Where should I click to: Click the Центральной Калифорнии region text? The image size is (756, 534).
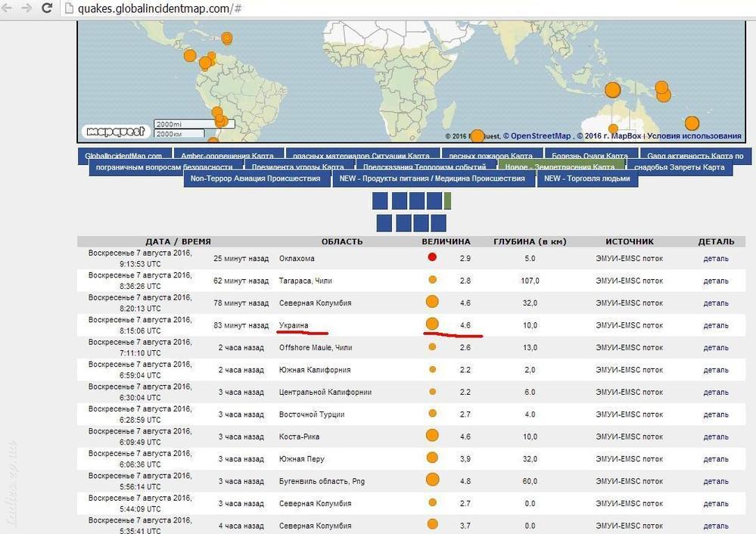[325, 393]
